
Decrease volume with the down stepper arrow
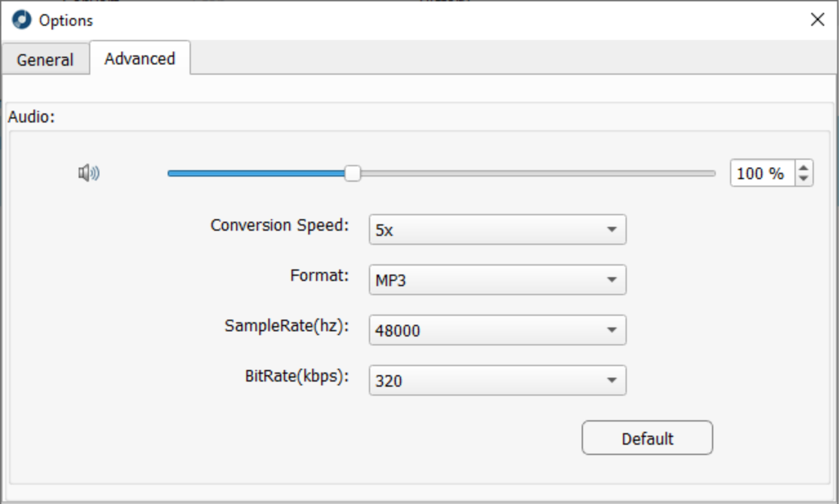click(x=804, y=179)
